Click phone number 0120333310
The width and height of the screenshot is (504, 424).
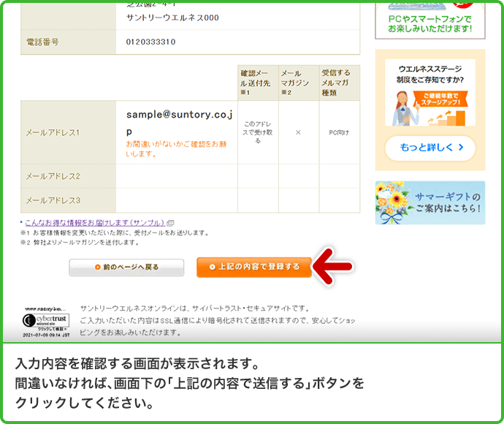tap(150, 42)
